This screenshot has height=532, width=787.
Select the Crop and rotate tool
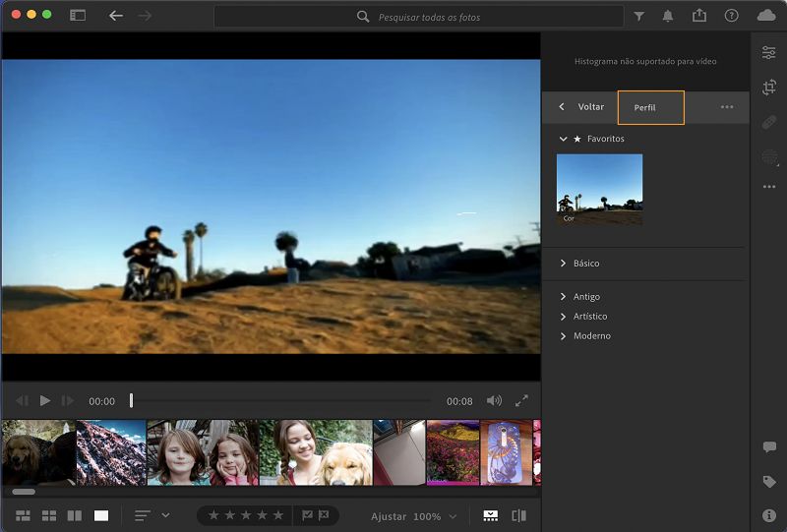coord(769,87)
